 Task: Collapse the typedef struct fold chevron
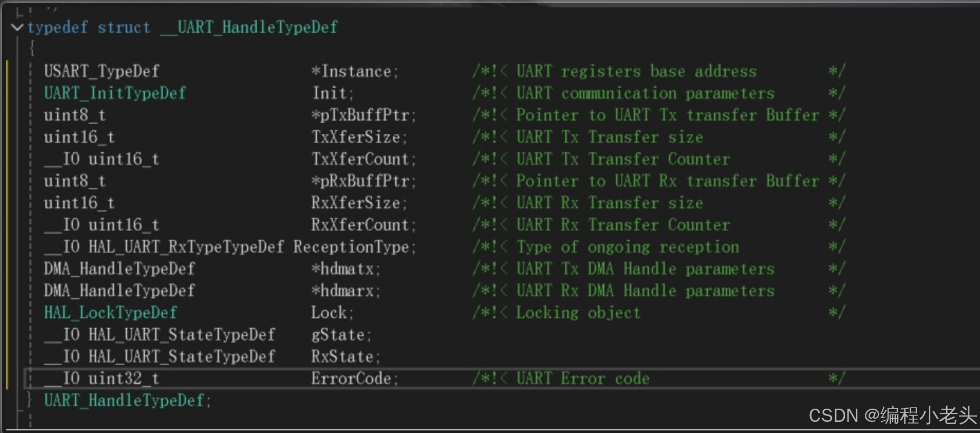click(17, 27)
